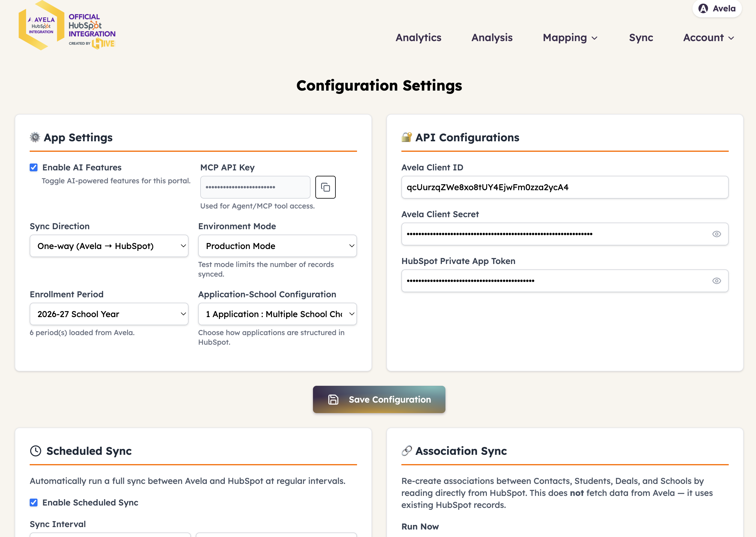The width and height of the screenshot is (756, 537).
Task: Go to the Analytics page
Action: [418, 38]
